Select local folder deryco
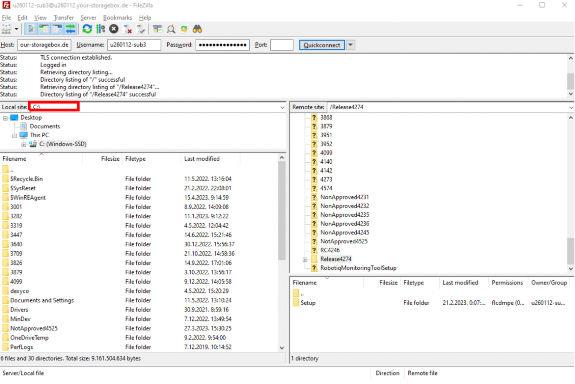 pyautogui.click(x=19, y=291)
